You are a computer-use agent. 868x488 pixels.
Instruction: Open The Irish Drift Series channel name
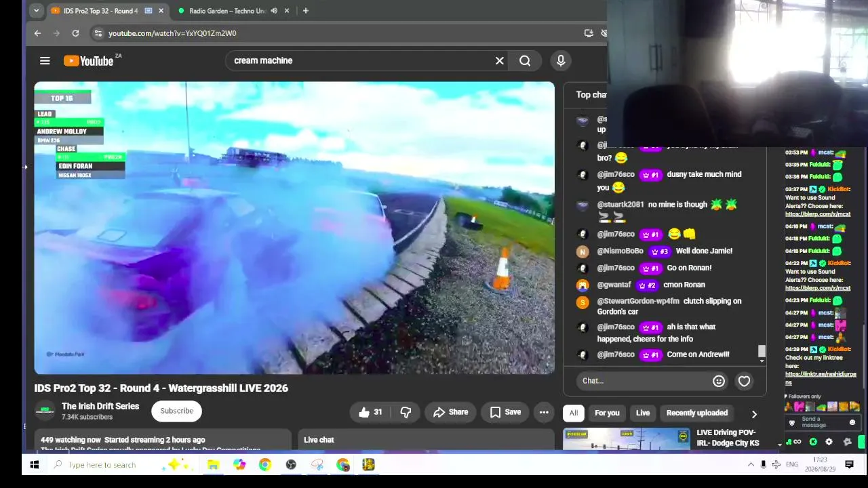[x=100, y=406]
